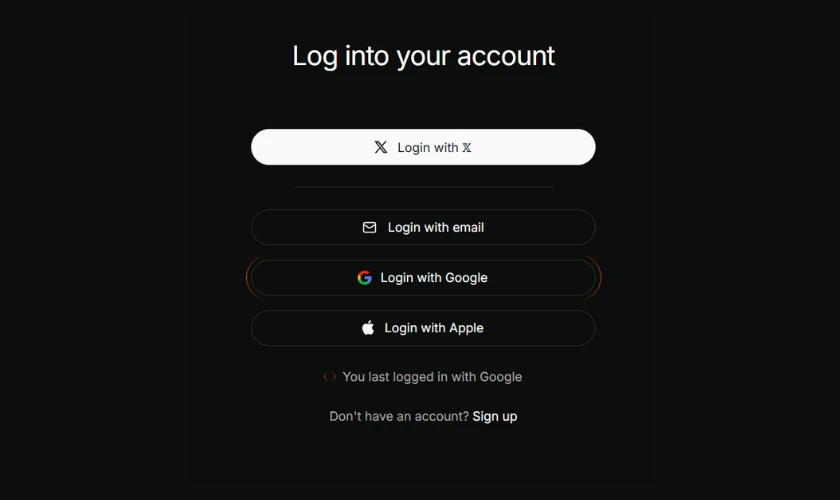Select the Login with email button

pos(423,227)
